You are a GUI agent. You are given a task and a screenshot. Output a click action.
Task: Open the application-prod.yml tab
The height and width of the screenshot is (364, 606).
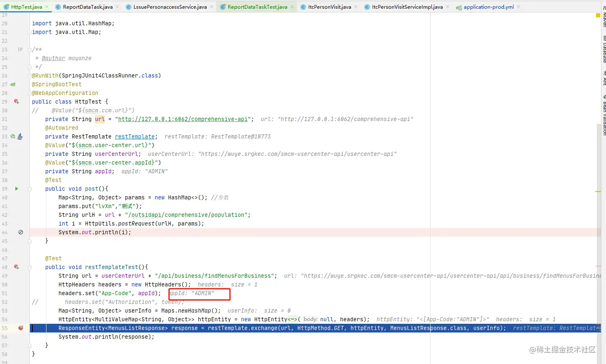(x=489, y=7)
